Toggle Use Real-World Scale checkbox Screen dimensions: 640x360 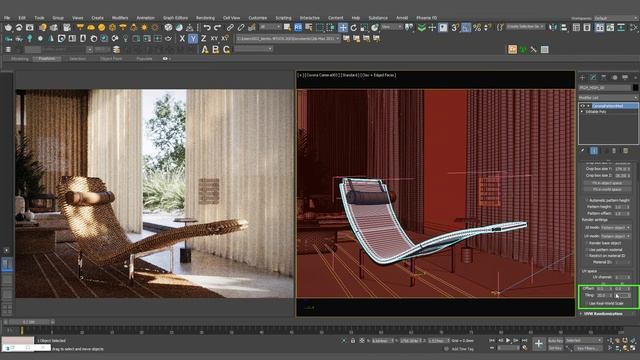(587, 303)
